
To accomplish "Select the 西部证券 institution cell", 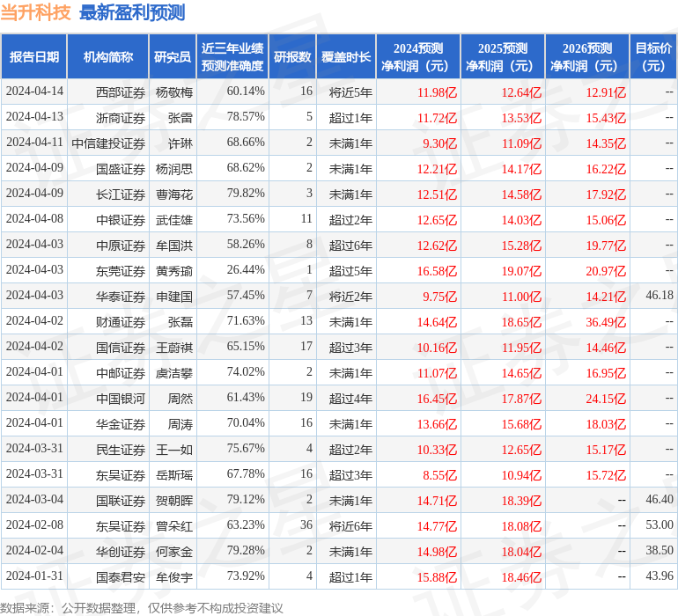I will [121, 92].
